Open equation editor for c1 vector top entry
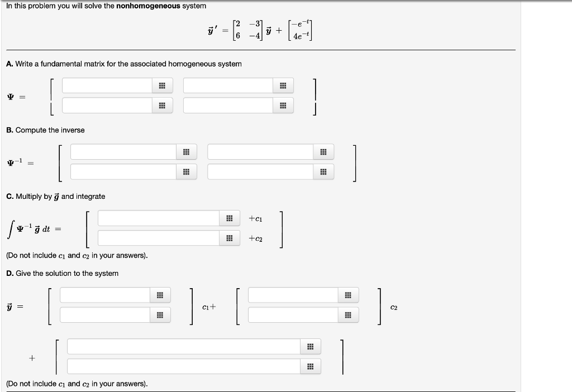This screenshot has width=572, height=392. pyautogui.click(x=160, y=295)
